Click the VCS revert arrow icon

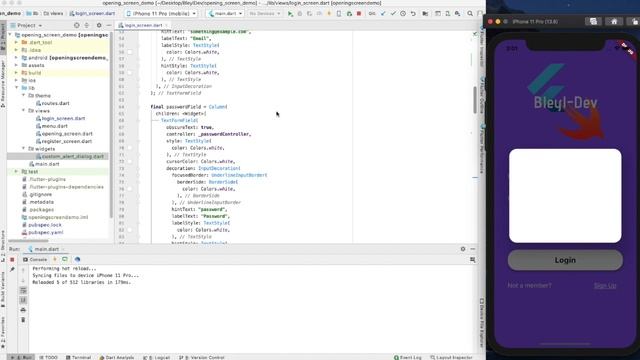click(413, 13)
